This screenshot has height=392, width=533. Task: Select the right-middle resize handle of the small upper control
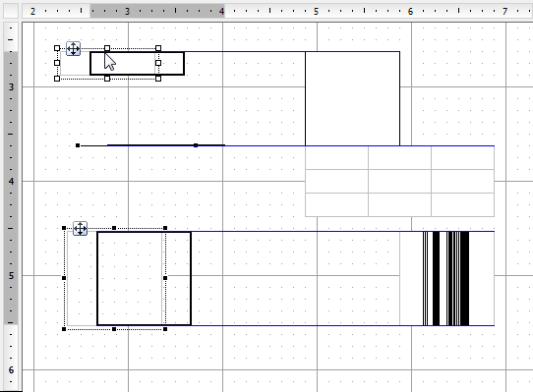[158, 63]
